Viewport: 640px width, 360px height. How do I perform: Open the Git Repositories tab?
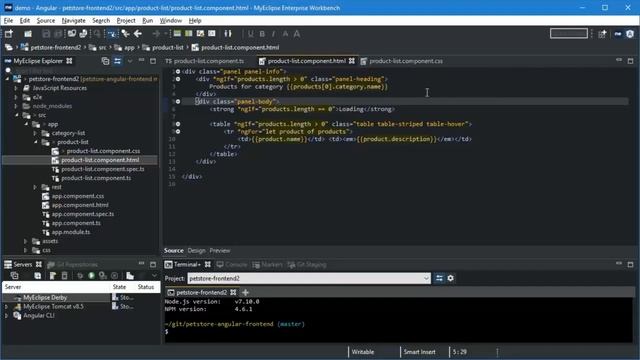[x=73, y=264]
